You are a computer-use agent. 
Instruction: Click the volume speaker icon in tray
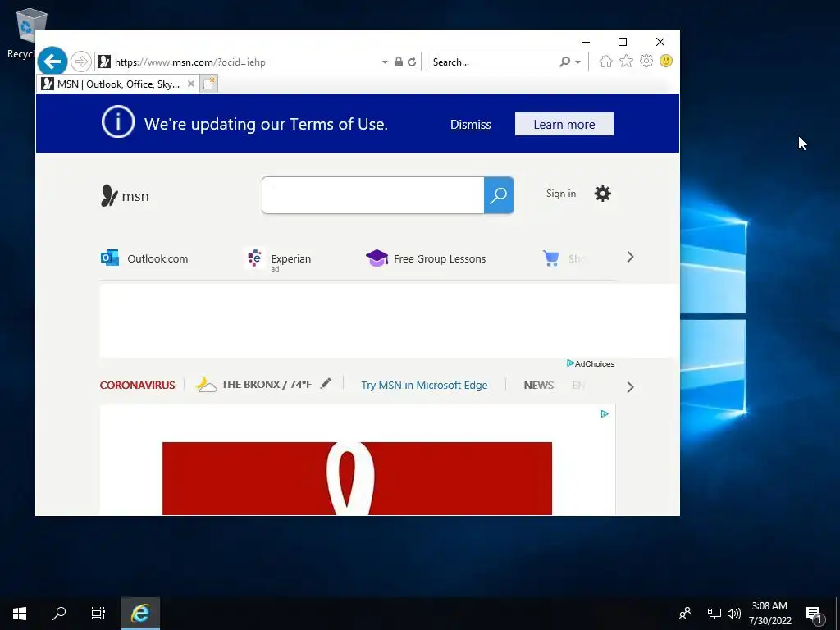[734, 614]
